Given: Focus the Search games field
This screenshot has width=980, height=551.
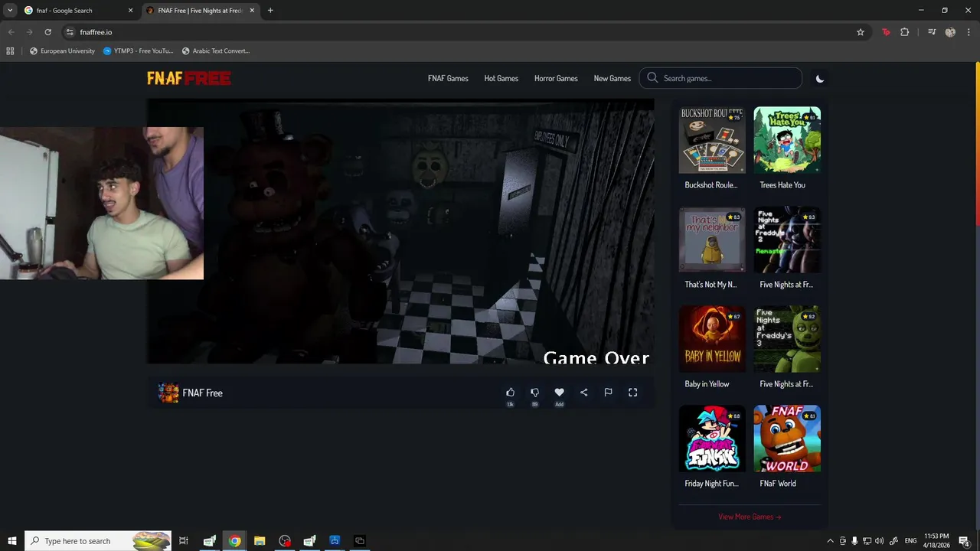Looking at the screenshot, I should 720,78.
